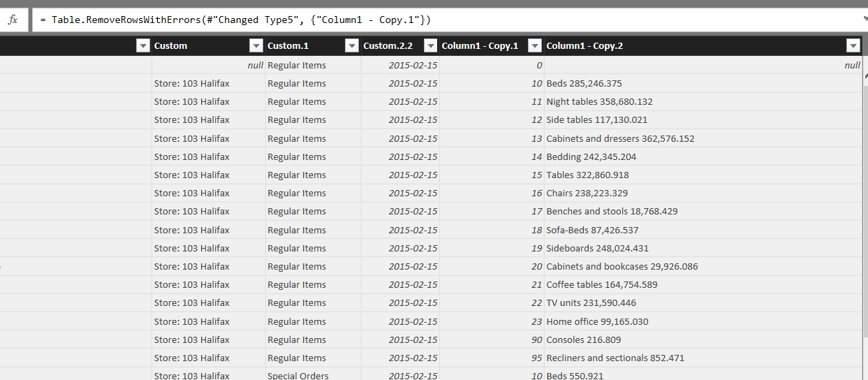Select the Custom.2.2 column header
The height and width of the screenshot is (380, 868).
pyautogui.click(x=388, y=46)
